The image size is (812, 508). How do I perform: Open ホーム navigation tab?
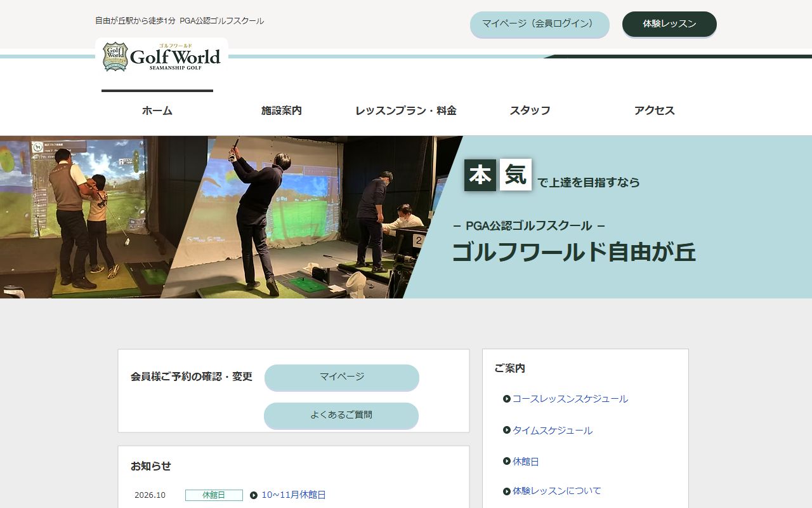coord(157,110)
